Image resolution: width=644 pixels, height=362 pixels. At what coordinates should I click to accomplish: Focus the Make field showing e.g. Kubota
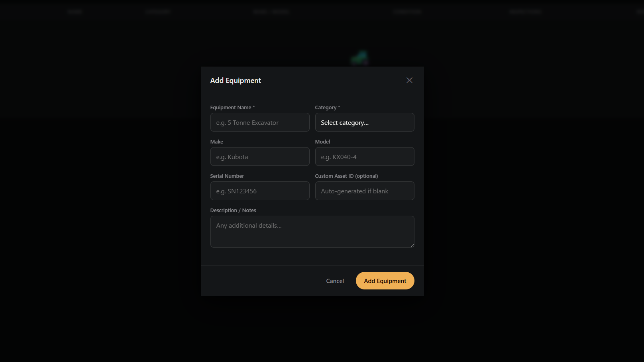coord(259,156)
